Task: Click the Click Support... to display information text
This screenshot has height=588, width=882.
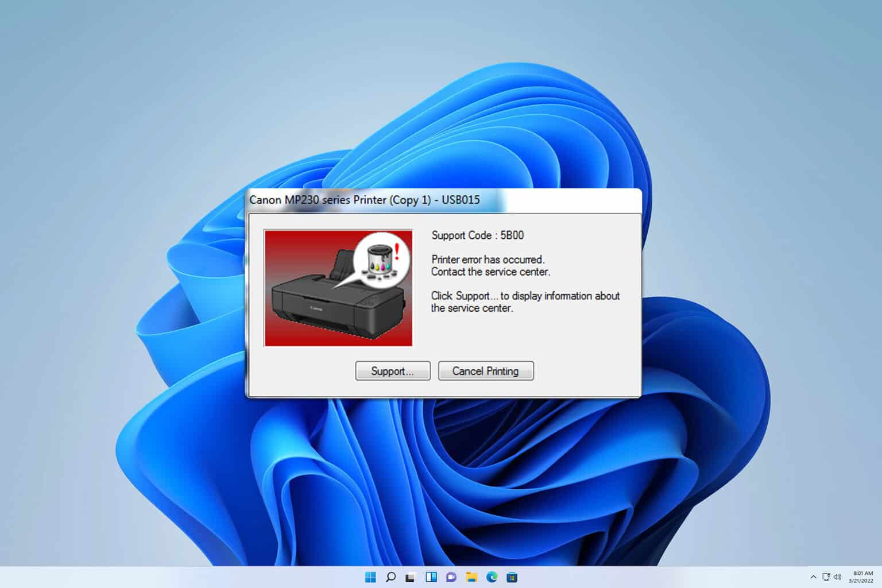Action: [525, 302]
